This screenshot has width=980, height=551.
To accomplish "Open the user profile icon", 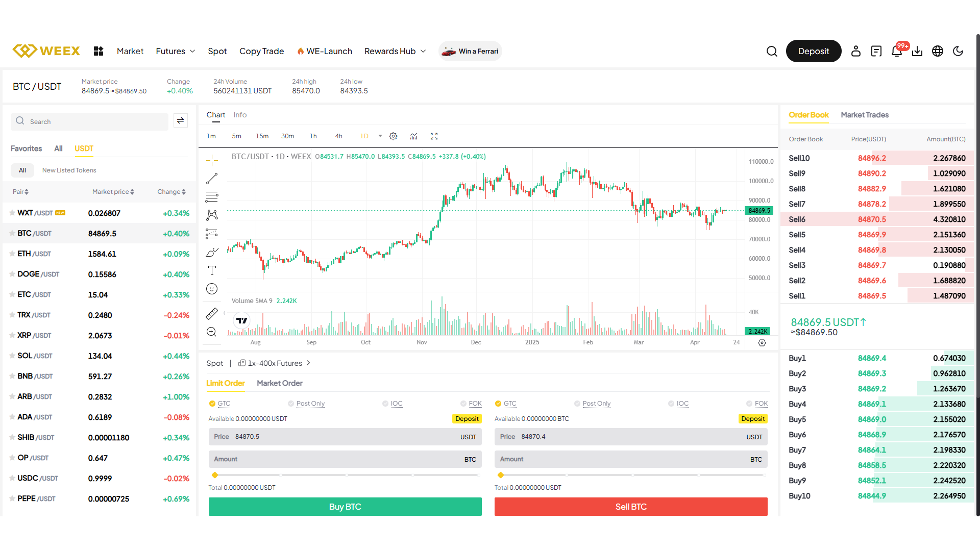I will [856, 51].
